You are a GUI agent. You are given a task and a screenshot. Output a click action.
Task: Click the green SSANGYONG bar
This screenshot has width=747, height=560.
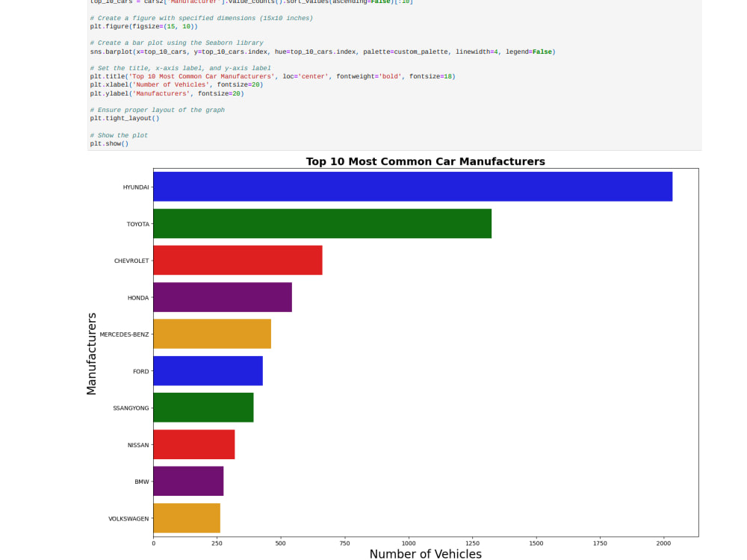tap(203, 408)
